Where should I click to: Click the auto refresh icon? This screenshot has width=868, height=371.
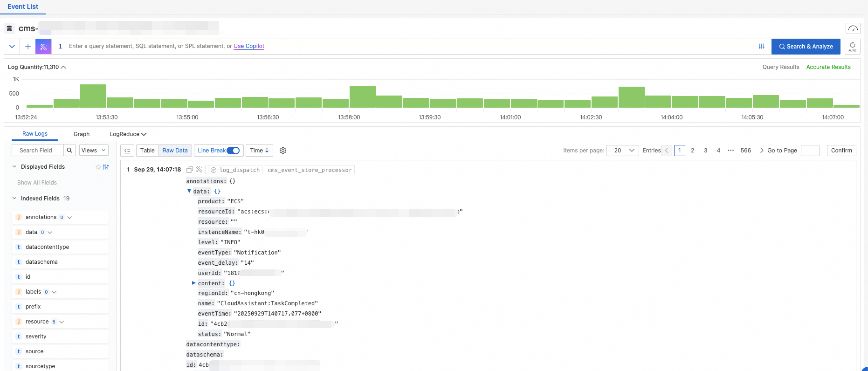click(x=852, y=47)
